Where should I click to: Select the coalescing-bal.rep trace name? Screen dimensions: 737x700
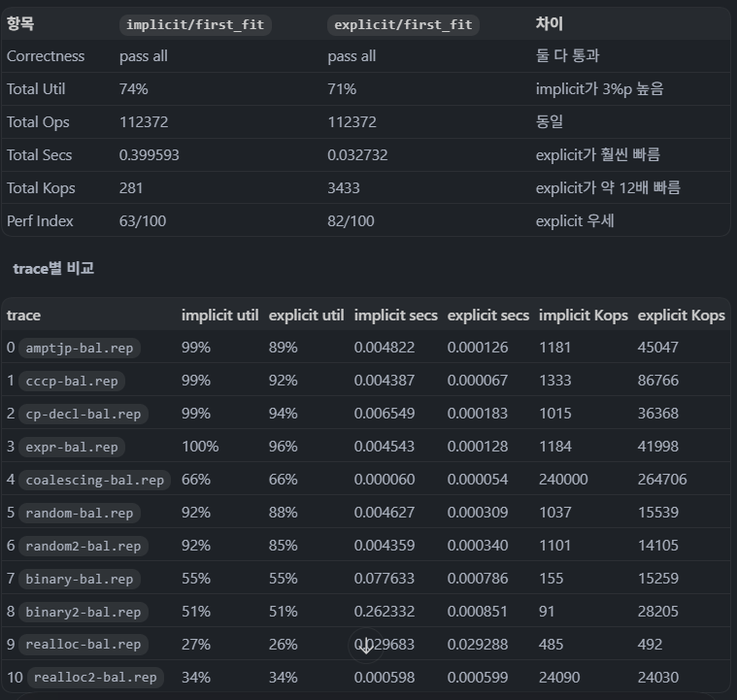(x=95, y=480)
